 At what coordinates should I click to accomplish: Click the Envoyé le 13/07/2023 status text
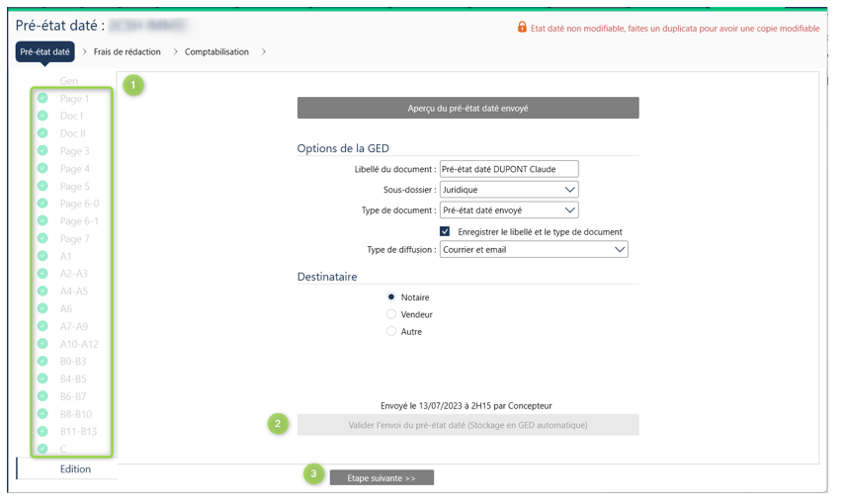click(x=466, y=406)
